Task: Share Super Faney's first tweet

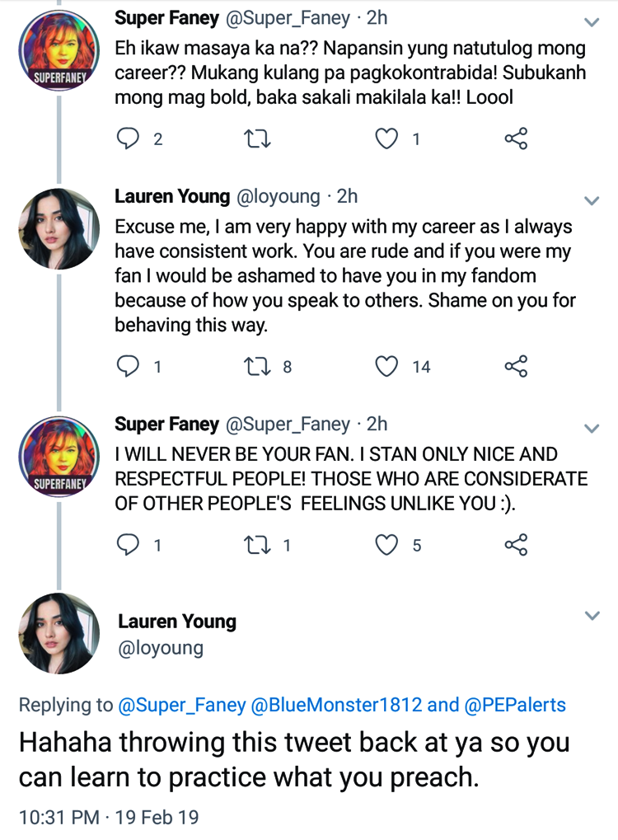Action: pos(516,138)
